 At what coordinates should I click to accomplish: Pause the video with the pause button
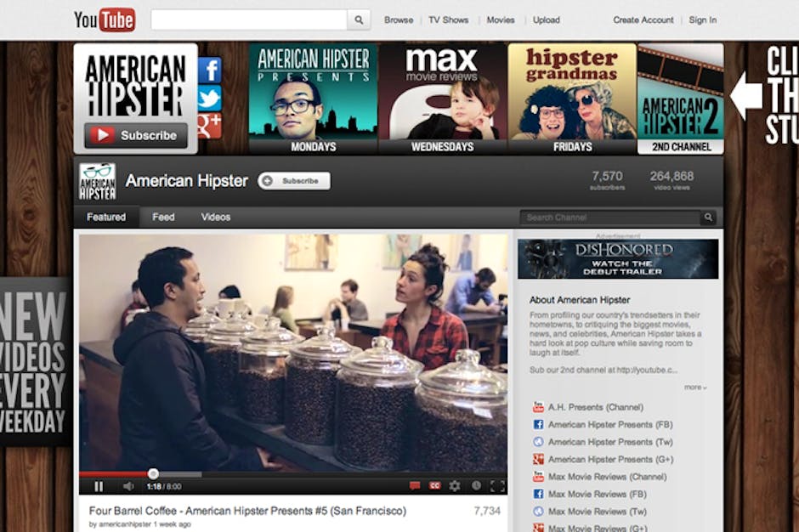pyautogui.click(x=99, y=486)
